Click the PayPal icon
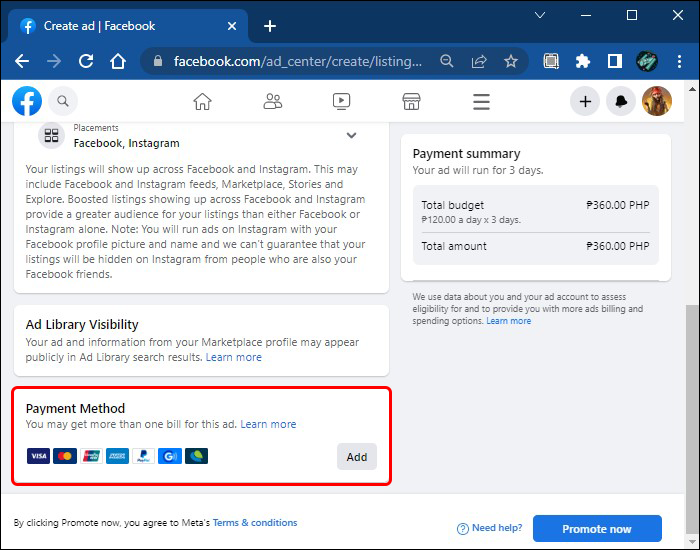700x550 pixels. [143, 456]
